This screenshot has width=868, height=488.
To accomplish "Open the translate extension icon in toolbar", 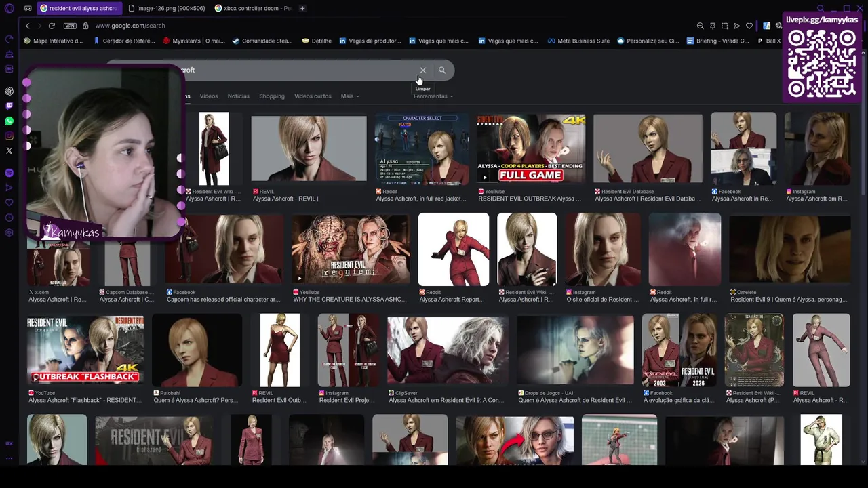I will pyautogui.click(x=766, y=26).
